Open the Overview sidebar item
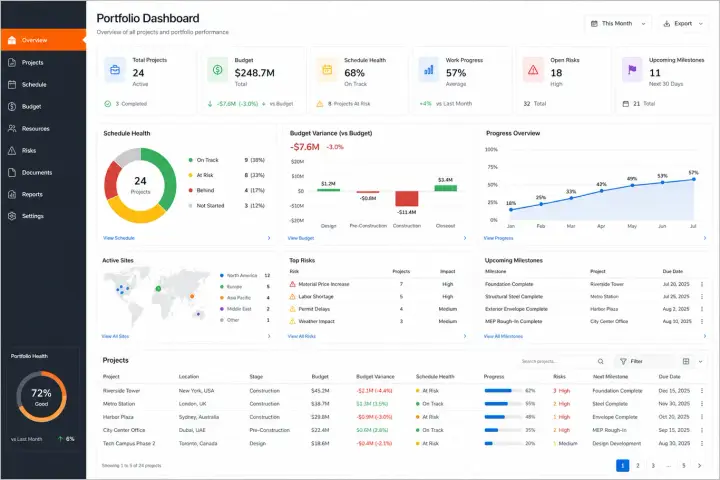This screenshot has height=480, width=720. pos(43,40)
